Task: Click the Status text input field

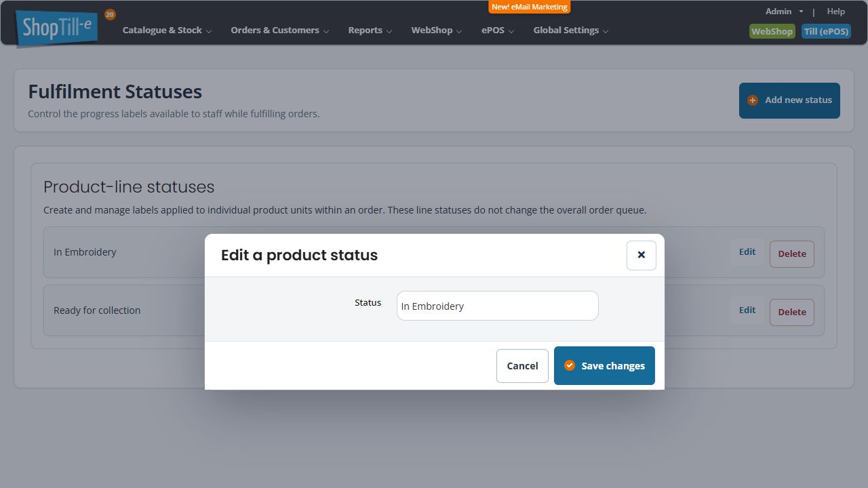Action: (x=498, y=306)
